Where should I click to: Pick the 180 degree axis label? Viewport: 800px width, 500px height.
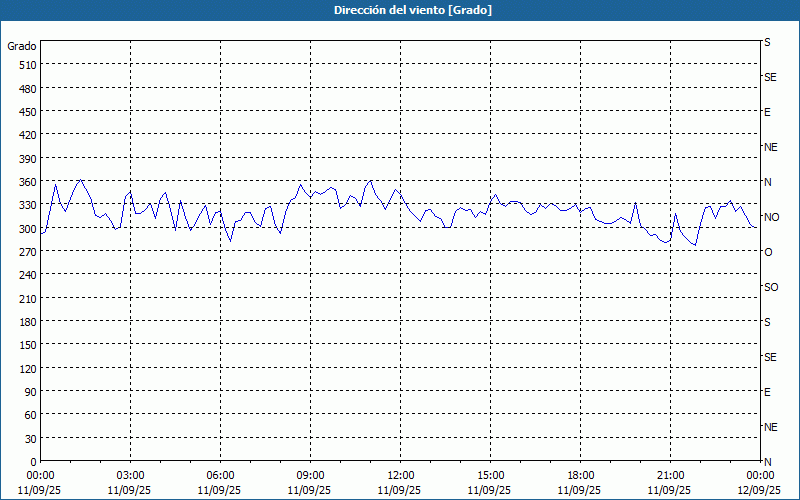tap(26, 322)
